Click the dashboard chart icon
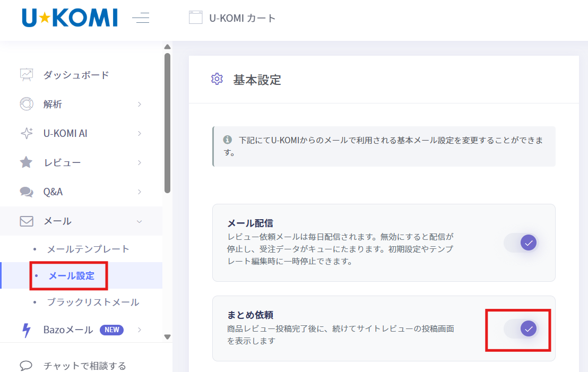This screenshot has height=372, width=588. [26, 75]
